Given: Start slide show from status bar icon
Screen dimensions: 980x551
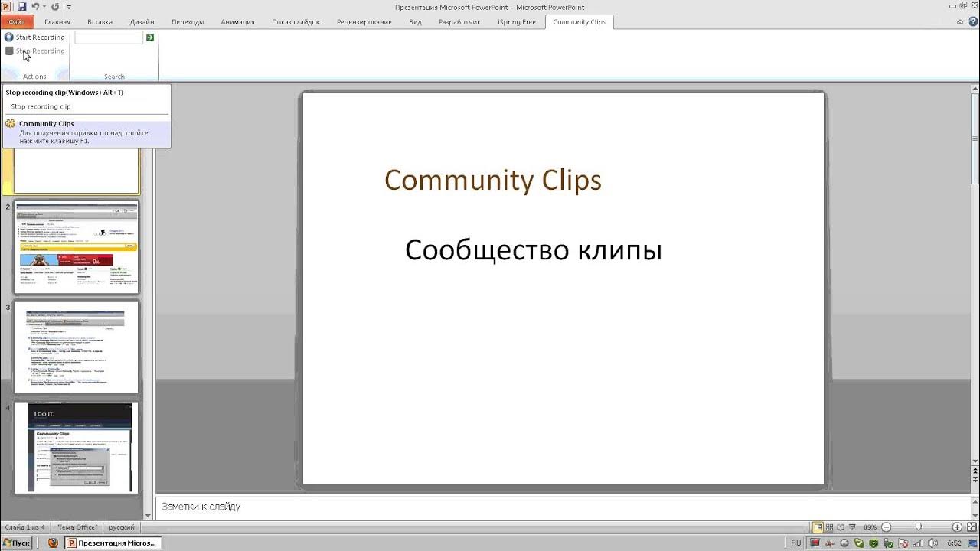Looking at the screenshot, I should tap(851, 527).
